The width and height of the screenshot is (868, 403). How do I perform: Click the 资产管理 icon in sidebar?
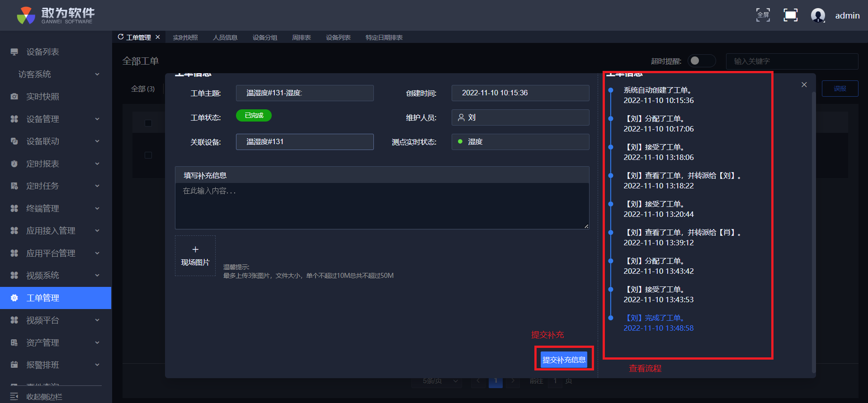pyautogui.click(x=14, y=342)
